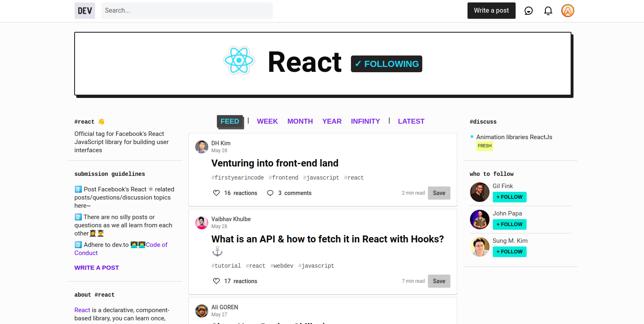Click in the Search input field

point(187,11)
